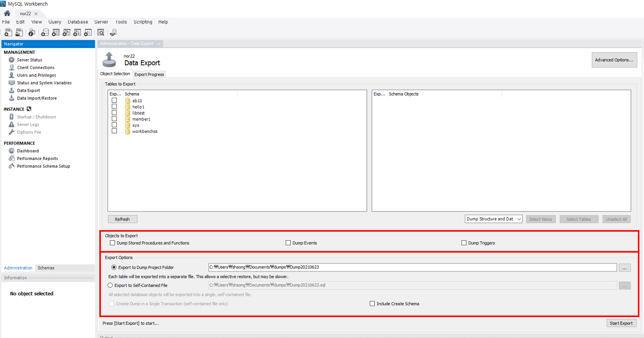The image size is (644, 338).
Task: Check the libtest schema export checkbox
Action: coord(114,112)
